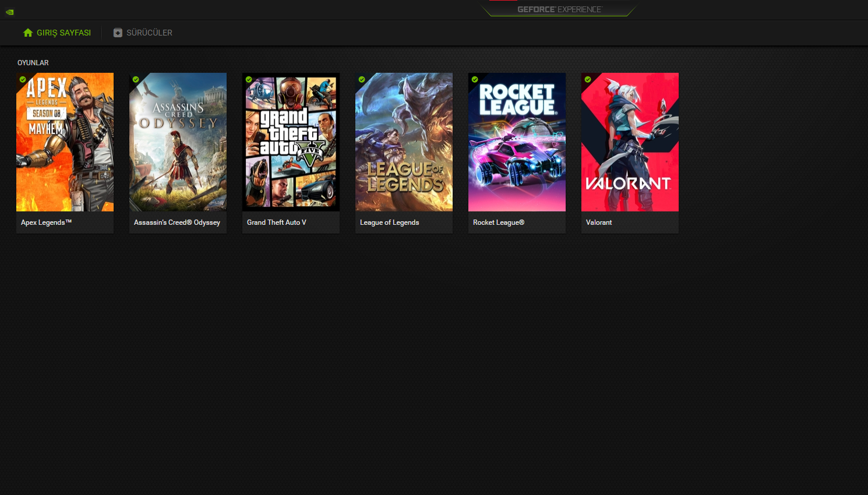Click the green optimized checkmark on Apex Legends
This screenshot has width=868, height=495.
23,79
